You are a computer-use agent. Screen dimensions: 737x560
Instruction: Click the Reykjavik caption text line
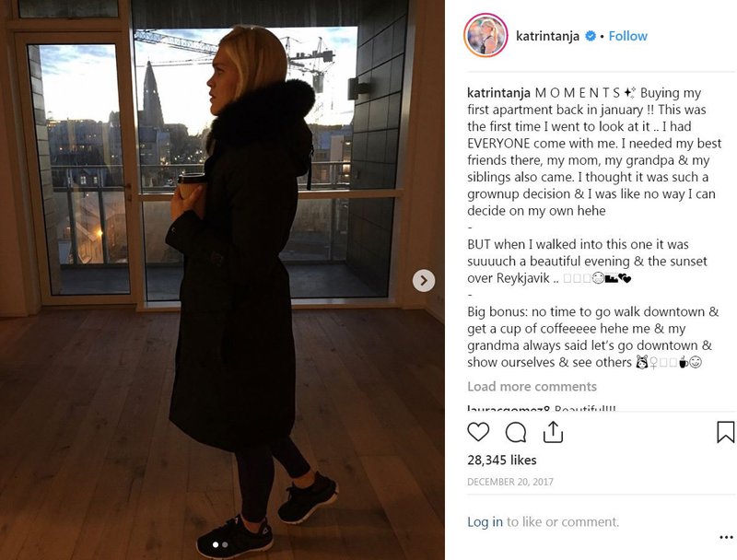(x=548, y=278)
